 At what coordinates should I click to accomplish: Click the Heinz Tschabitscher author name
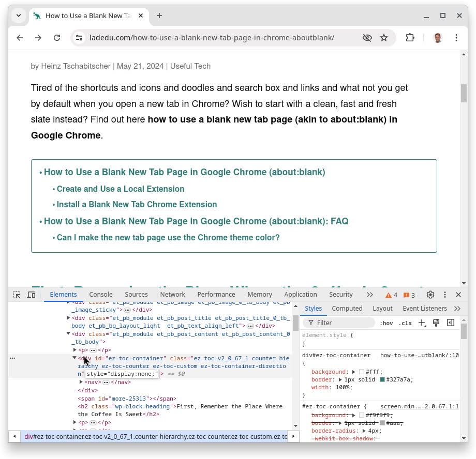(x=76, y=66)
